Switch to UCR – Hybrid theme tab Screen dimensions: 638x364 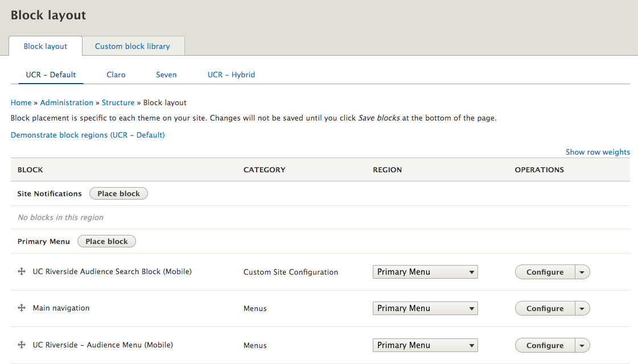231,75
